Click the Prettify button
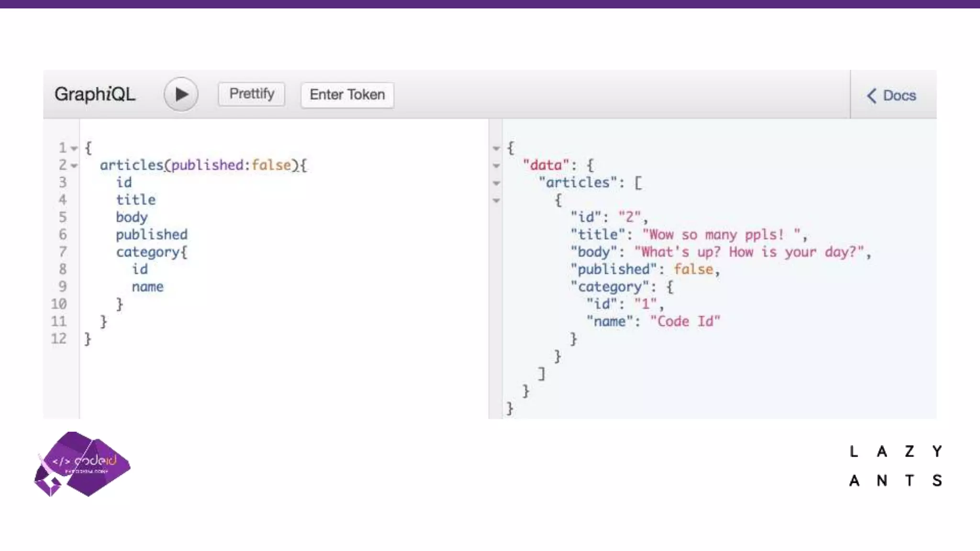 (252, 94)
